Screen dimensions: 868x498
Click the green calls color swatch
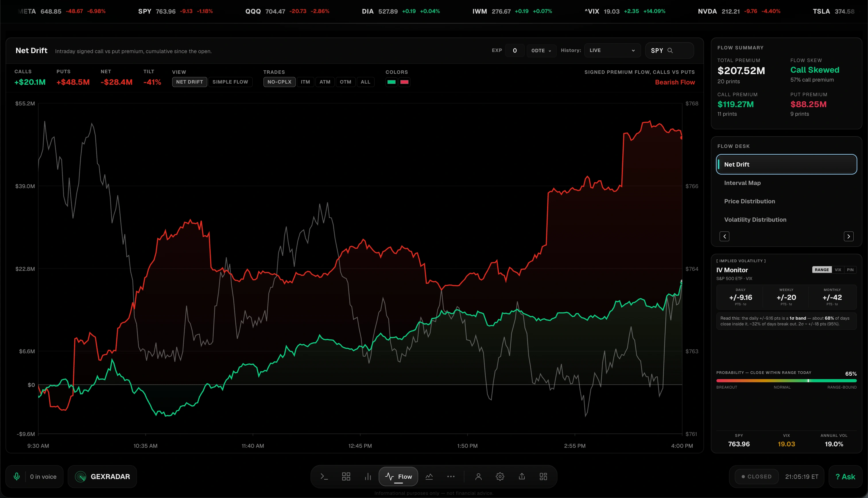tap(392, 82)
